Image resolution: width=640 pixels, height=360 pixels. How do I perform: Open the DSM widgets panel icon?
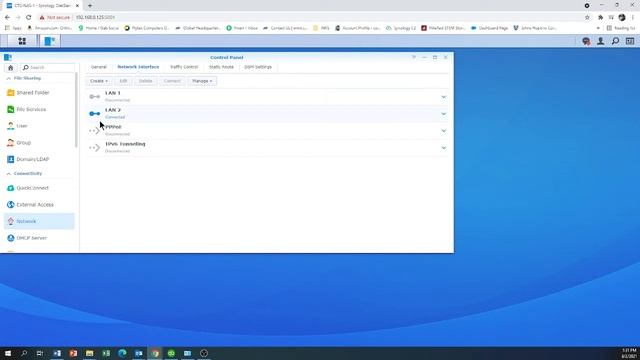tap(630, 41)
